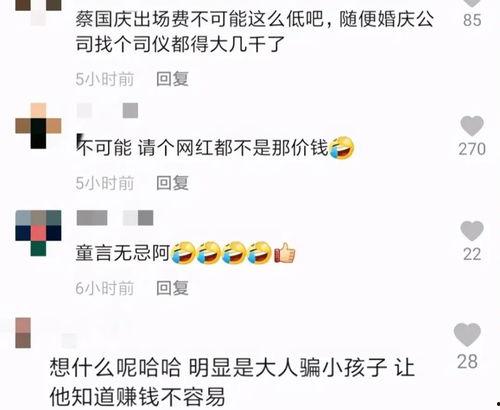Click first laughing emoji after 童言无忌阿
Viewport: 500px width, 410px height.
183,253
